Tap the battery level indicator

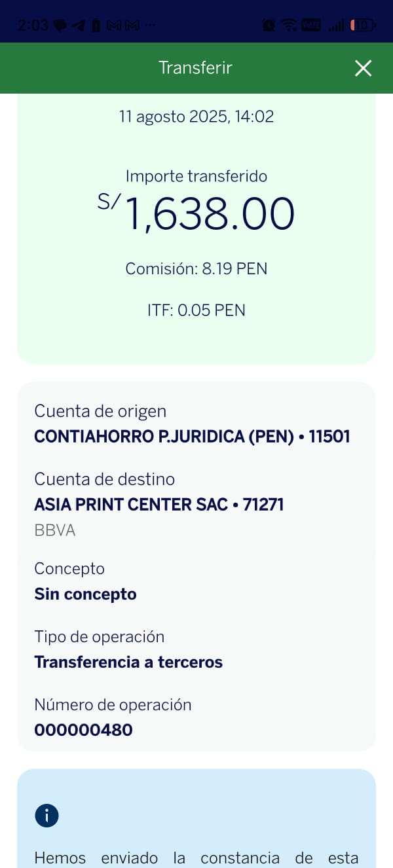click(x=362, y=26)
